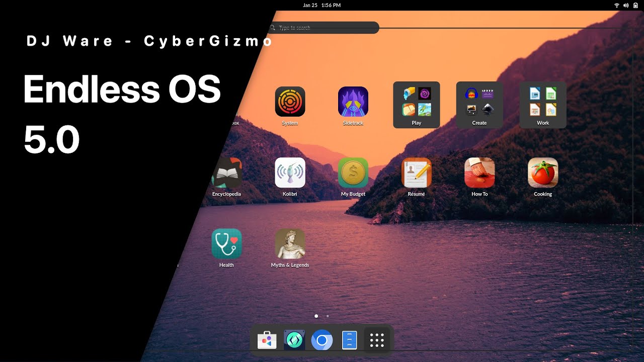Open the Work app folder
The height and width of the screenshot is (362, 644).
pos(543,105)
